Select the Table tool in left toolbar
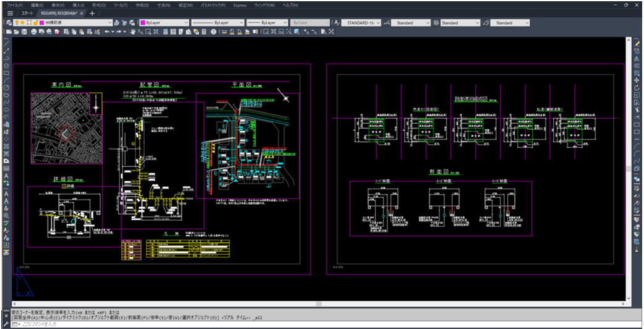This screenshot has width=644, height=329. click(6, 168)
